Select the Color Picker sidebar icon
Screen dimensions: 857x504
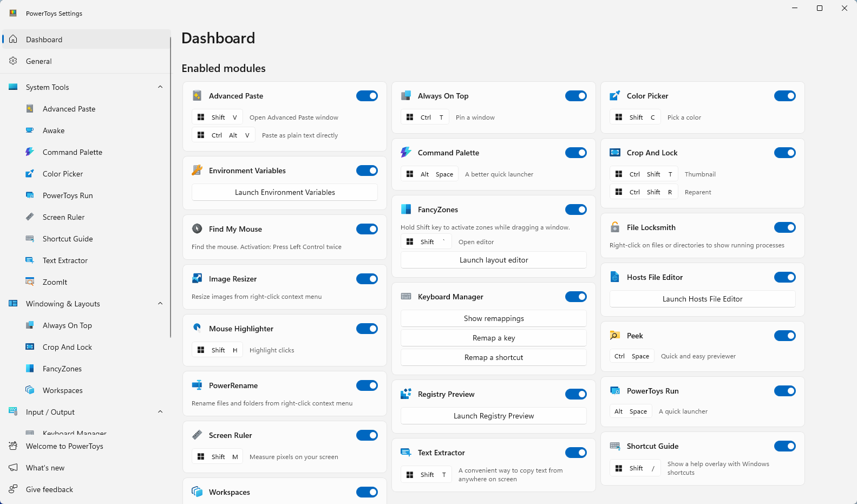click(x=30, y=174)
